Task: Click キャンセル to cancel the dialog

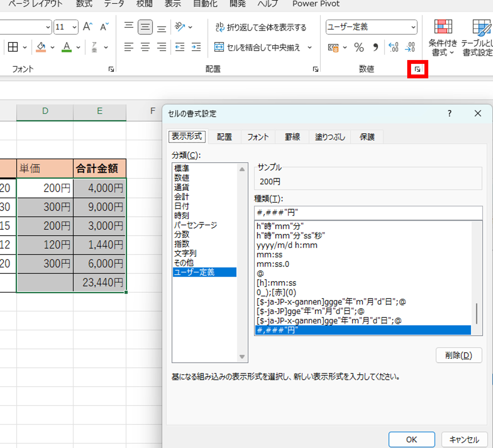Action: point(464,439)
